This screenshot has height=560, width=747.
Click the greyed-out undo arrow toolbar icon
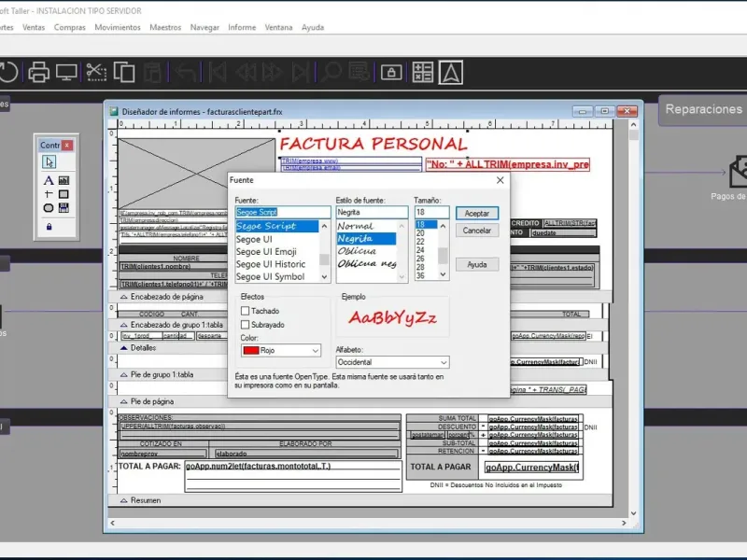(x=186, y=73)
